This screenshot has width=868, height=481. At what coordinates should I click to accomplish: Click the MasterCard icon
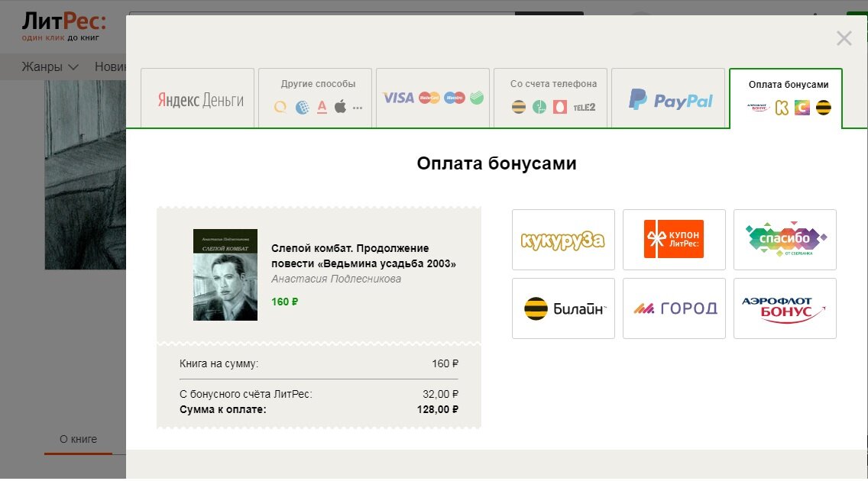pyautogui.click(x=429, y=98)
